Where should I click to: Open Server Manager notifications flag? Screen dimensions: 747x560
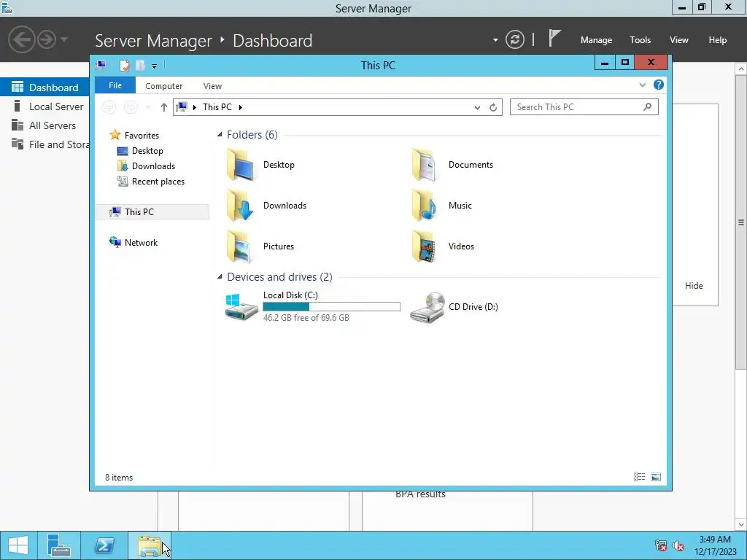tap(554, 38)
